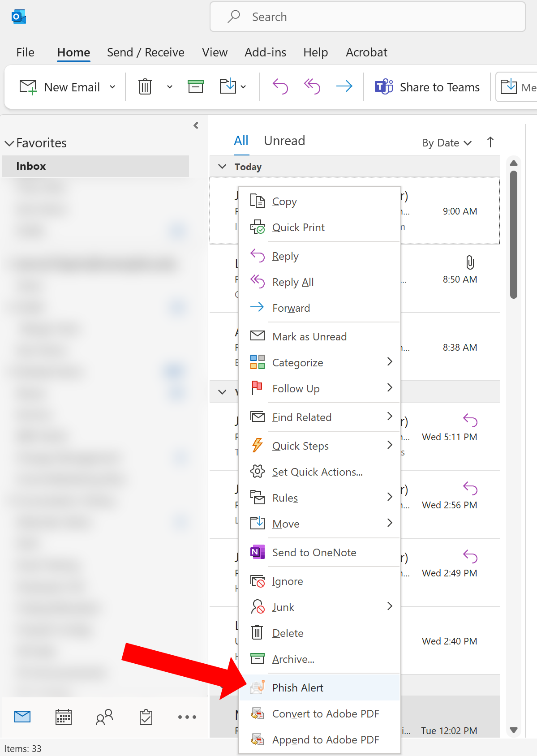This screenshot has height=756, width=537.
Task: Click the Archive icon in the ribbon
Action: click(x=195, y=86)
